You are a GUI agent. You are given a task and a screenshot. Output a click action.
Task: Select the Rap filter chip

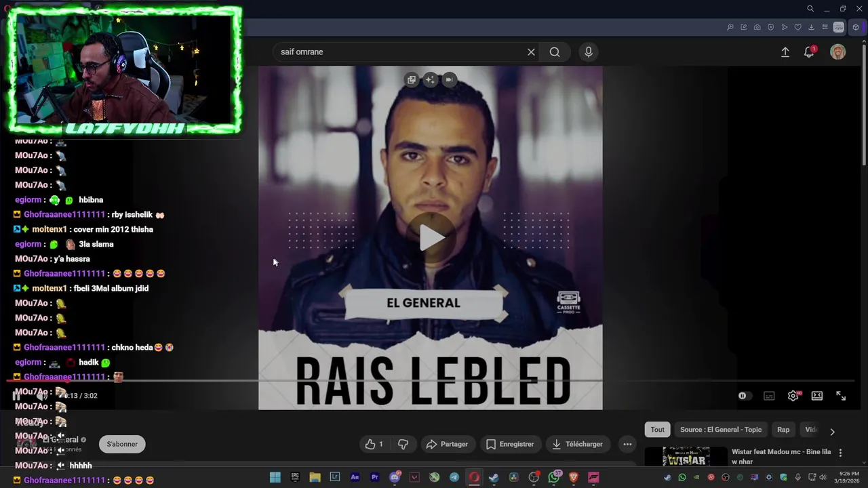pyautogui.click(x=783, y=430)
